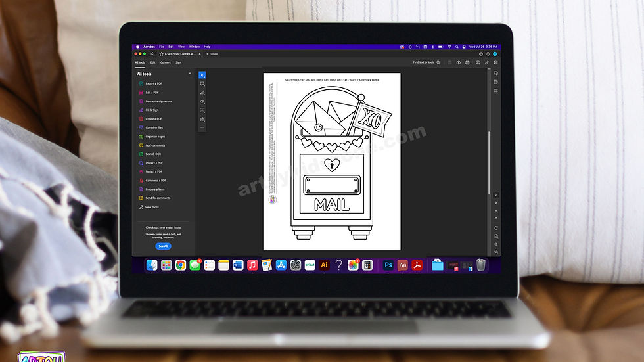The width and height of the screenshot is (644, 362).
Task: Click the zoom in magnifier on right rail
Action: pos(496,244)
